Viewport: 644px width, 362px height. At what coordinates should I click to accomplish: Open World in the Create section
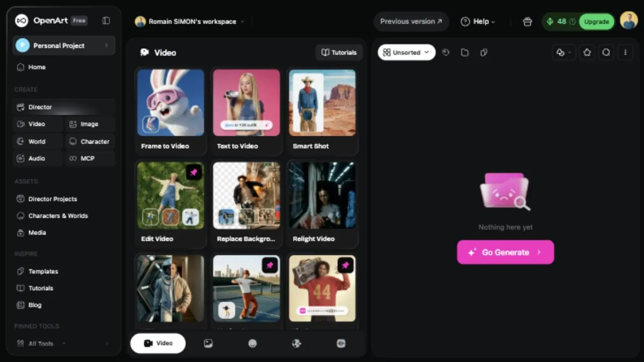(x=38, y=142)
